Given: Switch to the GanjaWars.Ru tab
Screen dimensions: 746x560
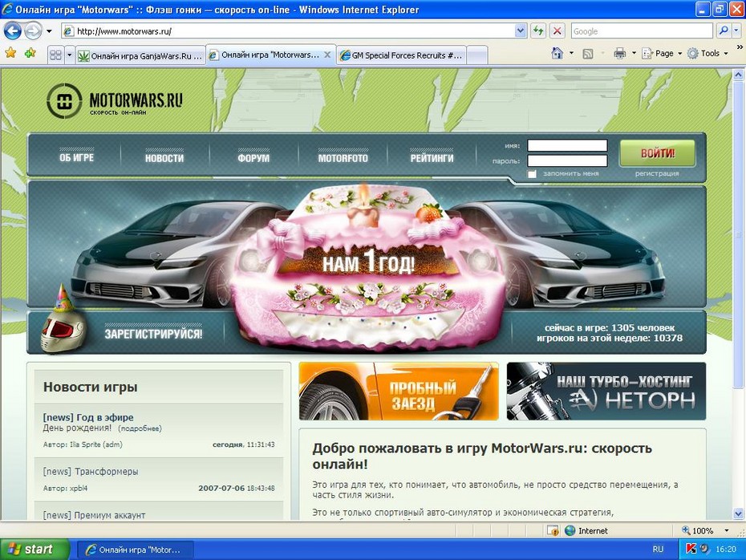Looking at the screenshot, I should click(141, 55).
